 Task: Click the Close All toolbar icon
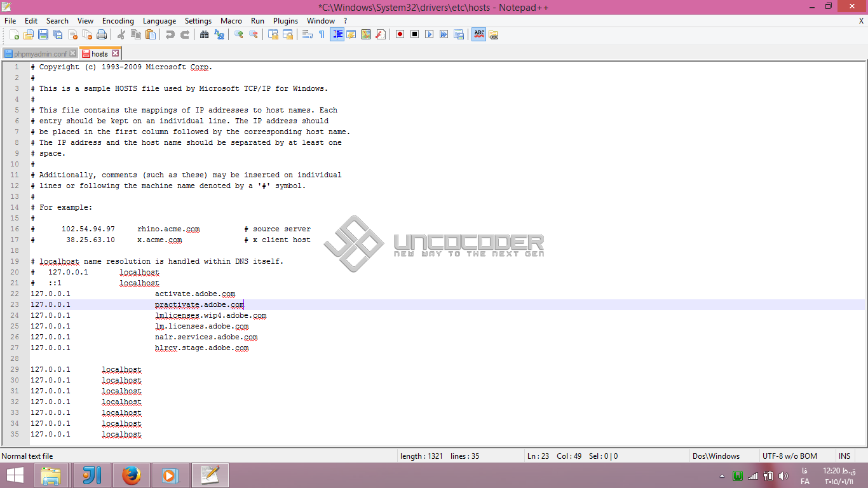[87, 34]
